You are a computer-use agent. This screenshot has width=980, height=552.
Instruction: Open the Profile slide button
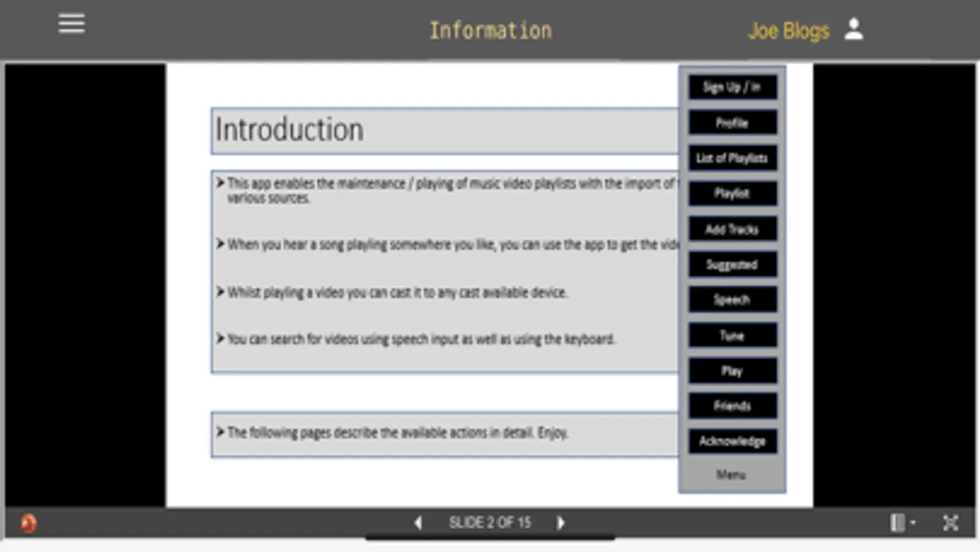click(x=732, y=123)
